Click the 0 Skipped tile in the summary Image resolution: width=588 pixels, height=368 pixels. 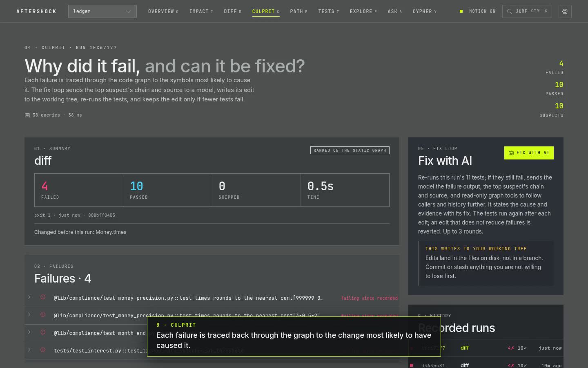click(x=256, y=190)
